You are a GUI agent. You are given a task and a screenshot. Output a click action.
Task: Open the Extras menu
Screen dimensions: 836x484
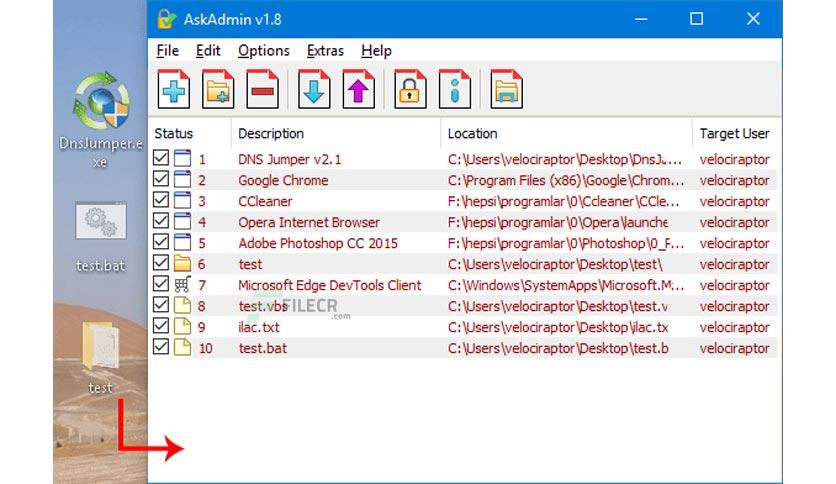(325, 51)
